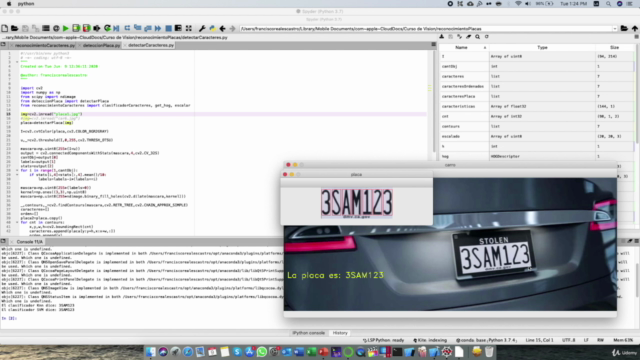Open file with folder icon in toolbar

[x=15, y=29]
